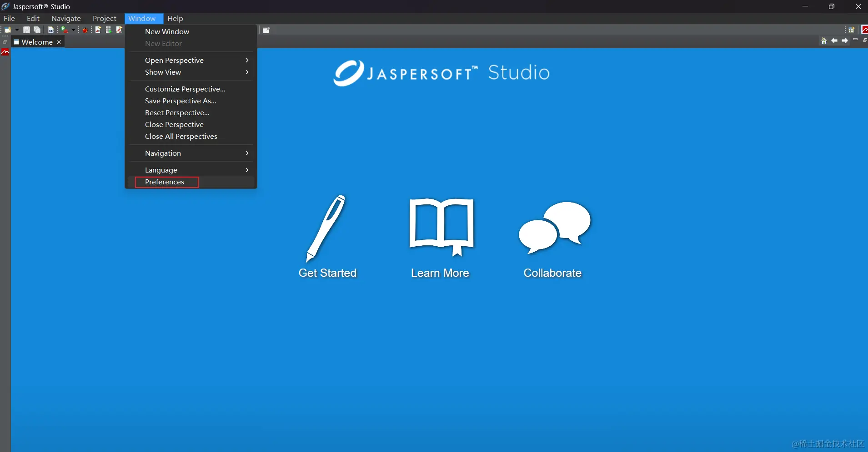Screen dimensions: 868x452
Task: Click the New wizard icon in toolbar
Action: pos(8,30)
